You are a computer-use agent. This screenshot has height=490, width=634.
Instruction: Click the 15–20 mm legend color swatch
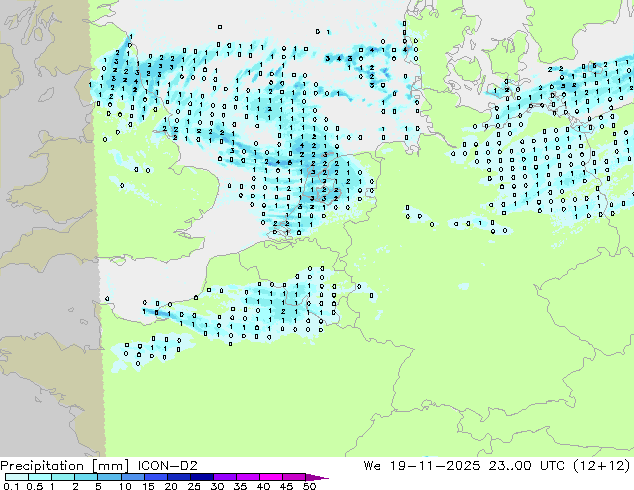point(156,477)
